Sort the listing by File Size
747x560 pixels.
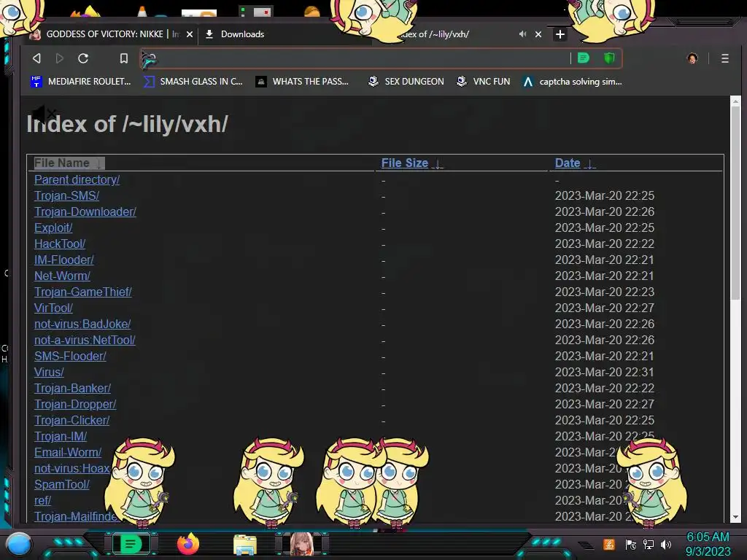tap(411, 163)
